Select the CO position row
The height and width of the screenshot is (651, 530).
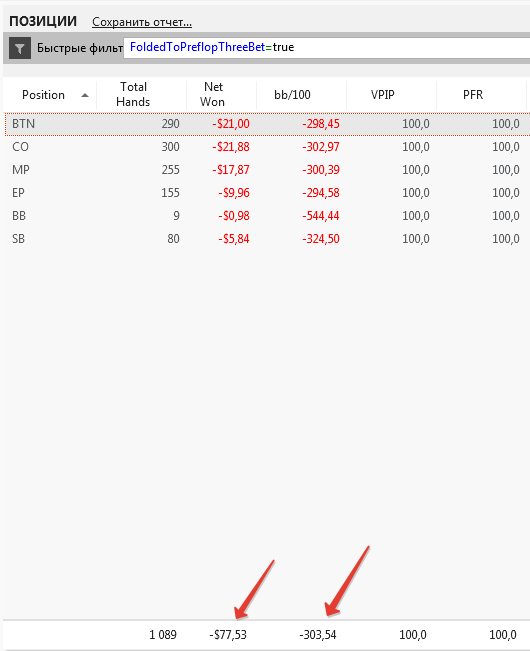tap(267, 147)
